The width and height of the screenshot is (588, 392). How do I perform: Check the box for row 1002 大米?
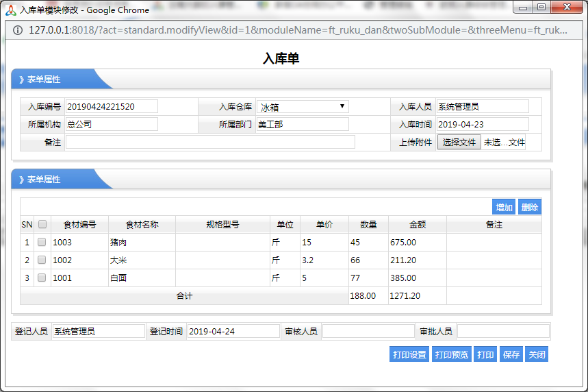click(x=42, y=260)
